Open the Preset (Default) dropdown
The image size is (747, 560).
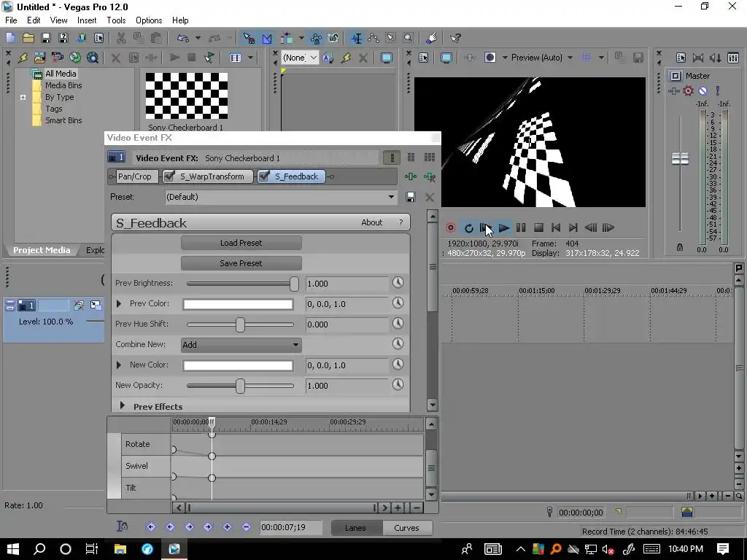[281, 197]
